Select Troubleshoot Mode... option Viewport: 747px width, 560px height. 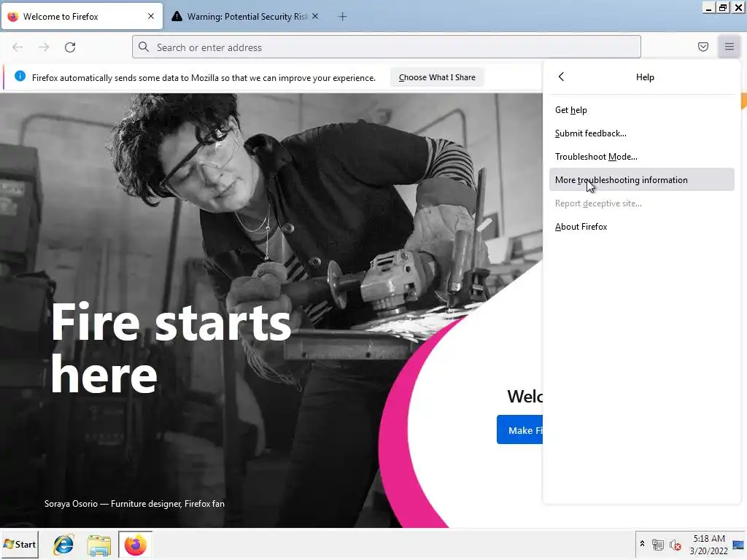pos(642,157)
